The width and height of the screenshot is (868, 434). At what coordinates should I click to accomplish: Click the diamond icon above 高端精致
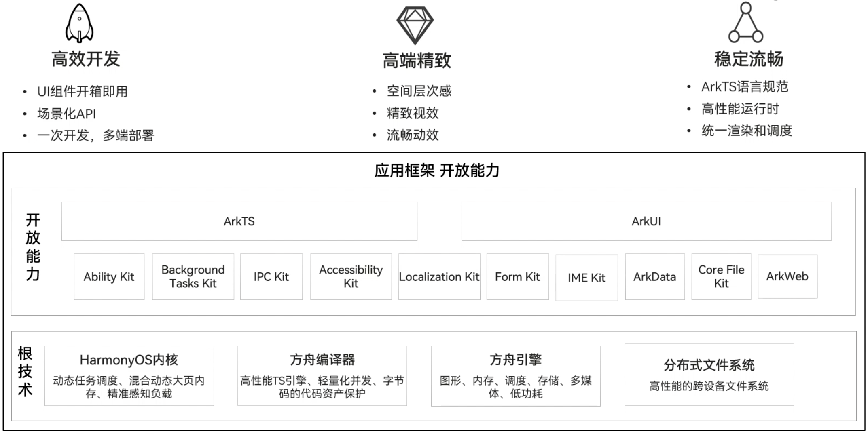pyautogui.click(x=415, y=25)
